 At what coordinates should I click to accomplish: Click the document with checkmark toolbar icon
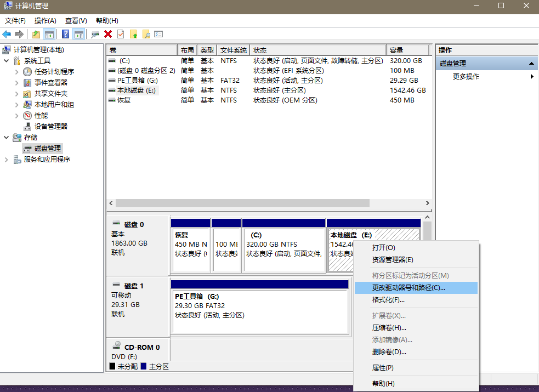click(121, 35)
